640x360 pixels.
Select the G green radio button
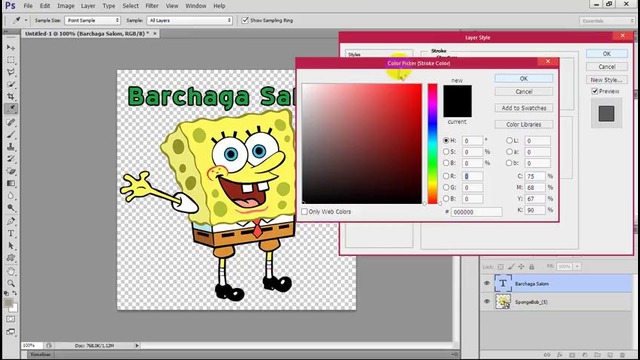tap(446, 187)
